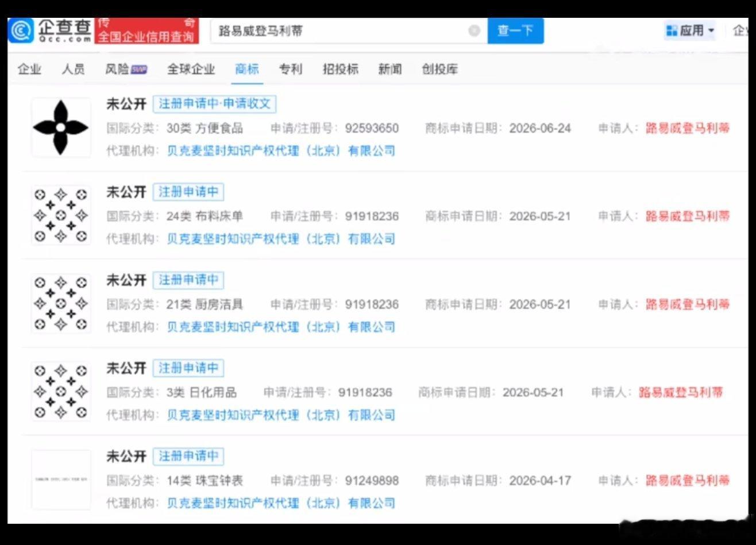Click 注册申请中 tag in 厨房洁具 row
This screenshot has width=756, height=545.
pyautogui.click(x=188, y=280)
